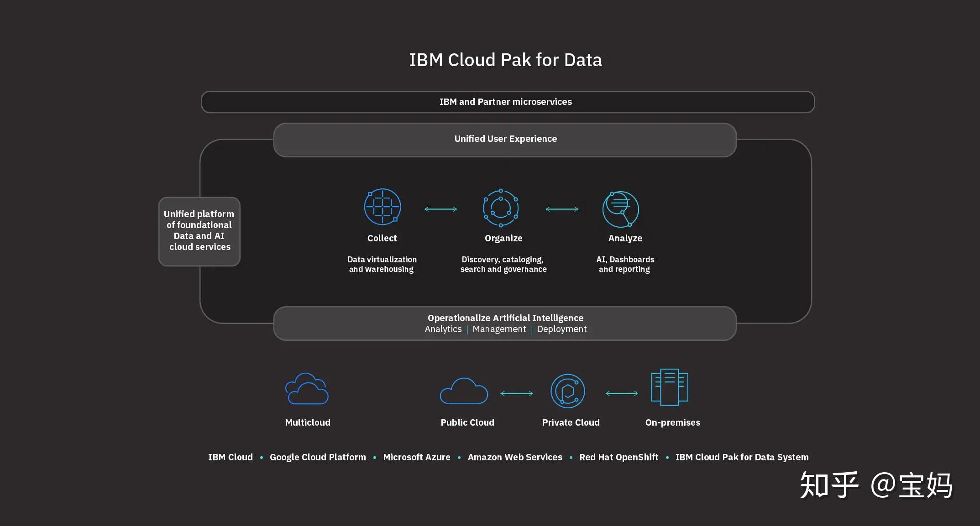Viewport: 980px width, 526px height.
Task: Toggle the arrow between Organize and Analyze
Action: (x=562, y=208)
